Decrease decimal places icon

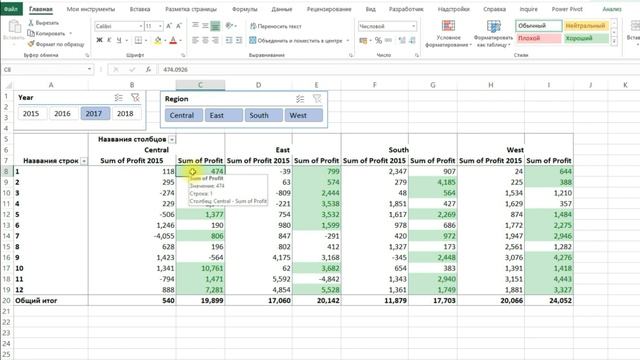[412, 40]
